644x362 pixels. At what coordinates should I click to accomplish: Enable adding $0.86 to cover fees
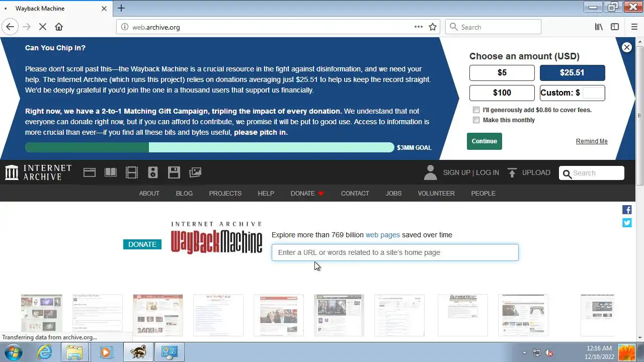pyautogui.click(x=476, y=110)
